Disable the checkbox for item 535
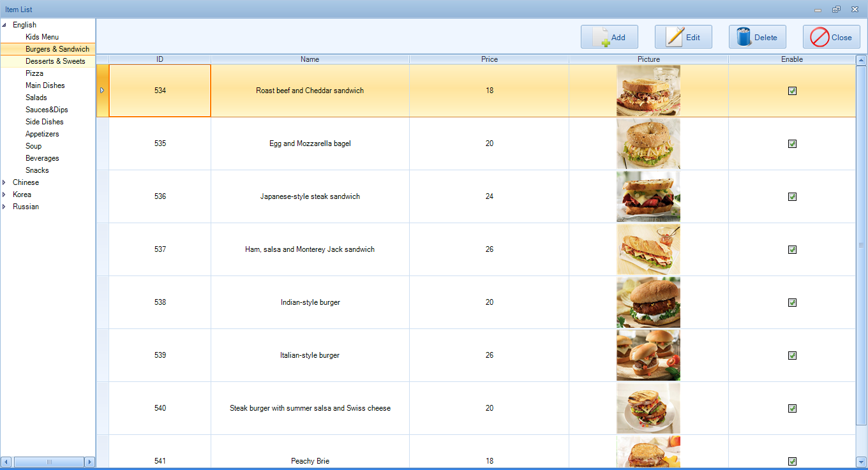 point(792,143)
